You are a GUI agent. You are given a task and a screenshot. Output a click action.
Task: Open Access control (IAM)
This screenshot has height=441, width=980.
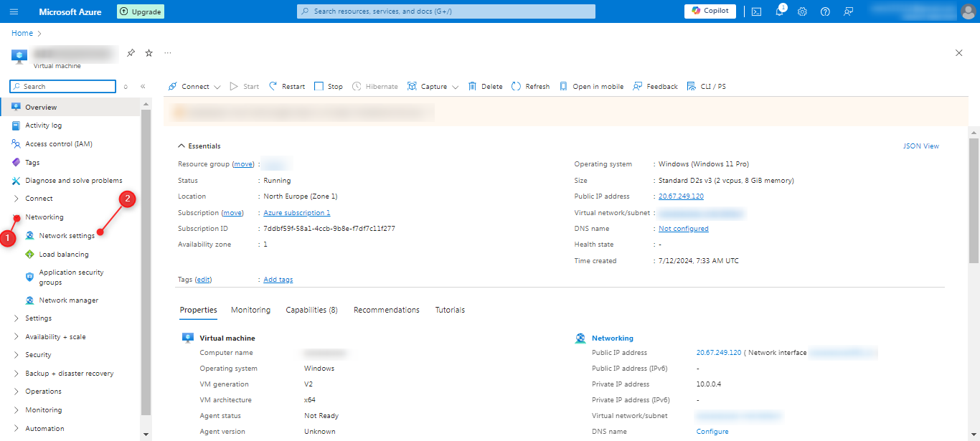[58, 144]
